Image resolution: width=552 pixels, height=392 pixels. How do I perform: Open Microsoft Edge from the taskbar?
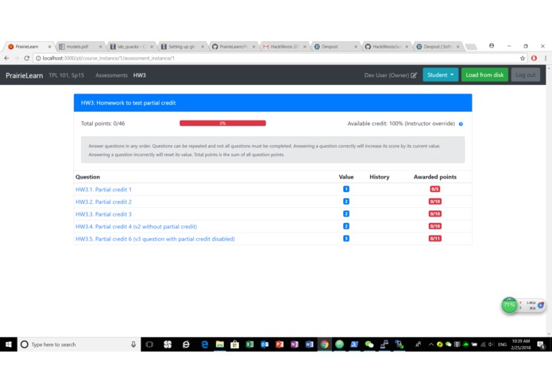click(x=204, y=344)
